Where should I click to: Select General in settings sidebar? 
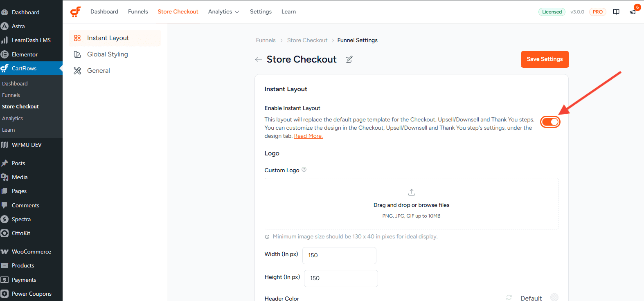115,71
